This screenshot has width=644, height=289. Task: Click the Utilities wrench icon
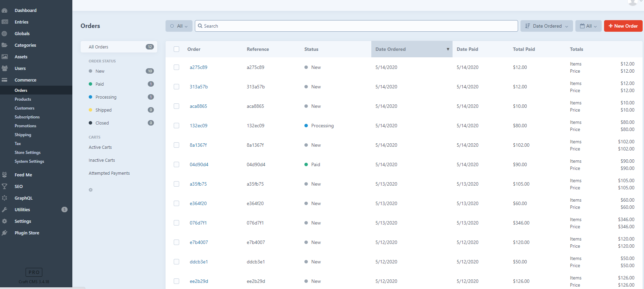4,209
